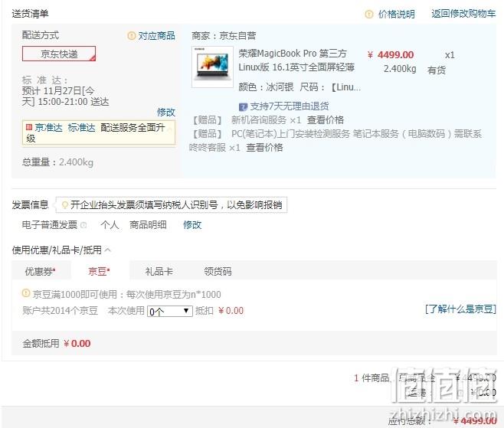Viewport: 504px width, 428px height.
Task: Modify invoice info via 修改
Action: [x=192, y=224]
